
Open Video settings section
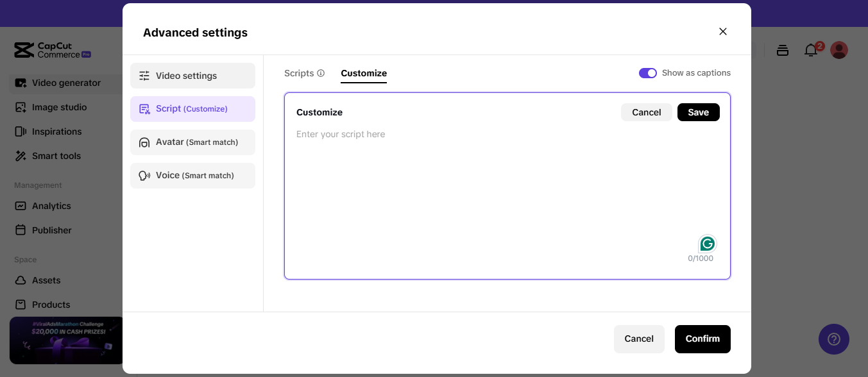[192, 76]
